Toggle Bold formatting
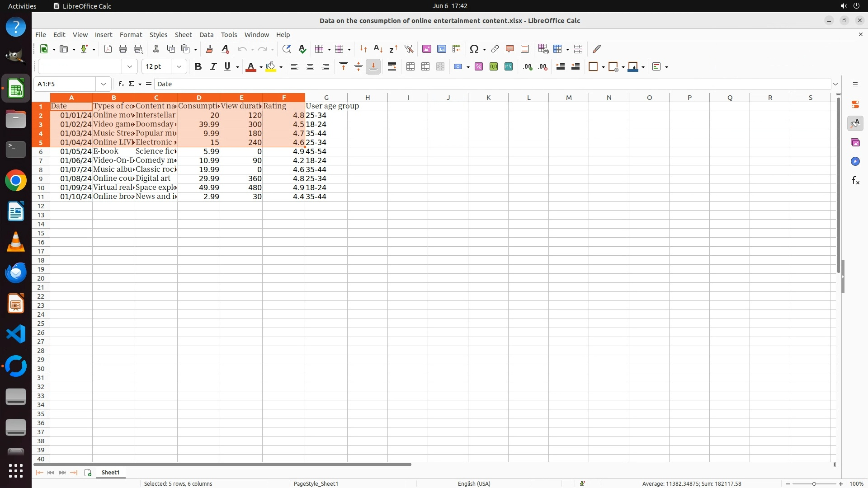The width and height of the screenshot is (868, 488). click(198, 67)
